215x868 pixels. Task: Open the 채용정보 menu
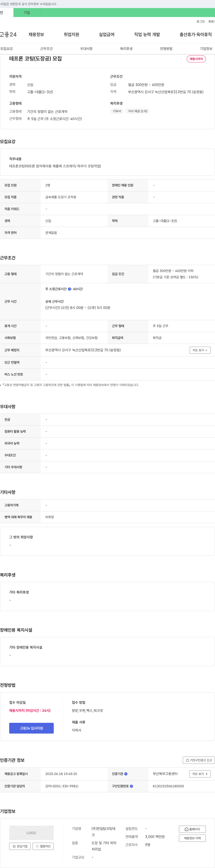tap(36, 34)
